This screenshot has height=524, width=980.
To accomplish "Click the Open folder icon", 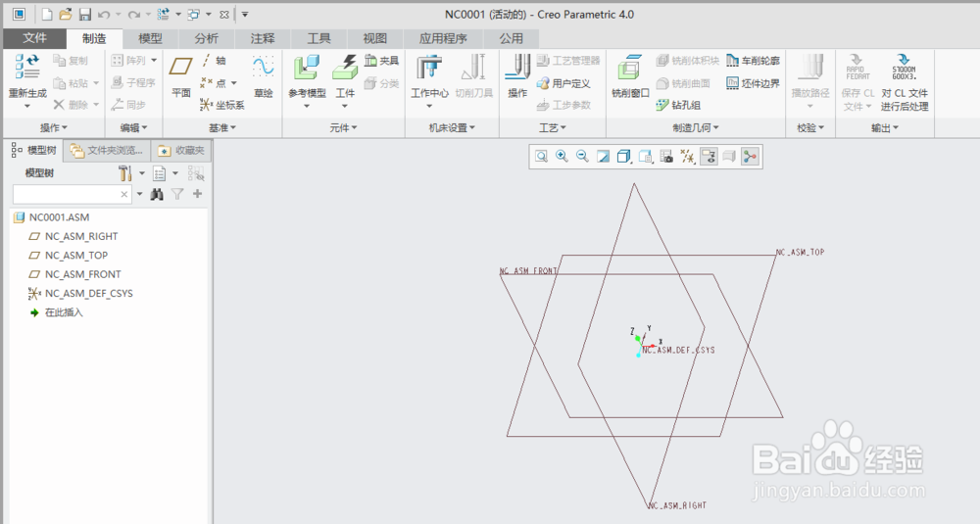I will (66, 15).
